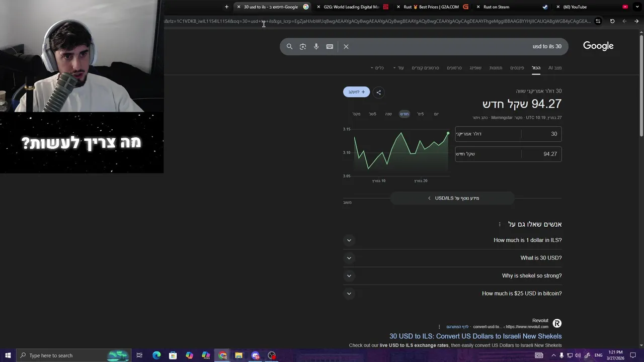
Task: Click site settings tune icon in address bar
Action: (x=598, y=21)
